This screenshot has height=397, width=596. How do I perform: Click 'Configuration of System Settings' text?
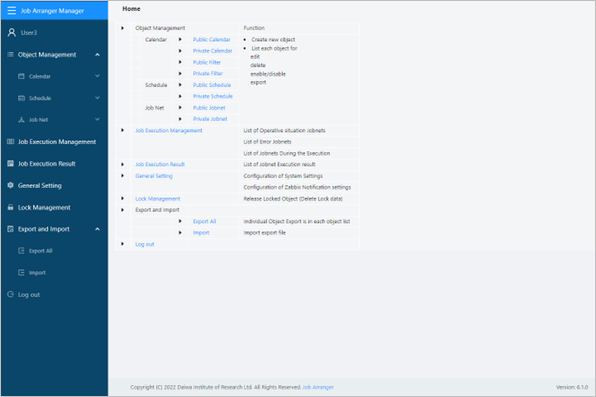pyautogui.click(x=283, y=176)
